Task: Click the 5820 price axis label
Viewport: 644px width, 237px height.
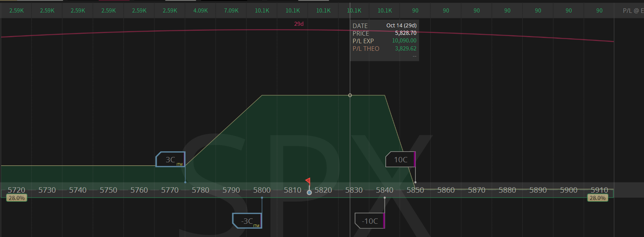Action: [323, 190]
